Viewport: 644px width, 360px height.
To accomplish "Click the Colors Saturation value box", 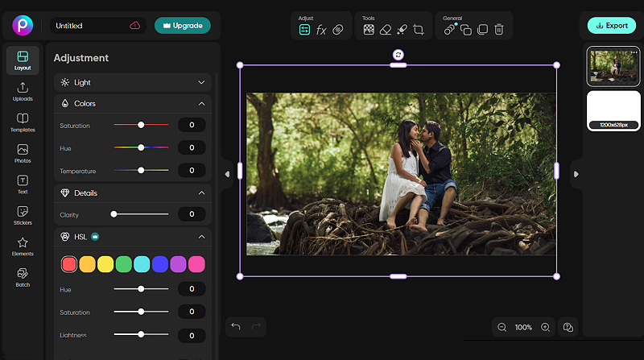I will [x=192, y=125].
